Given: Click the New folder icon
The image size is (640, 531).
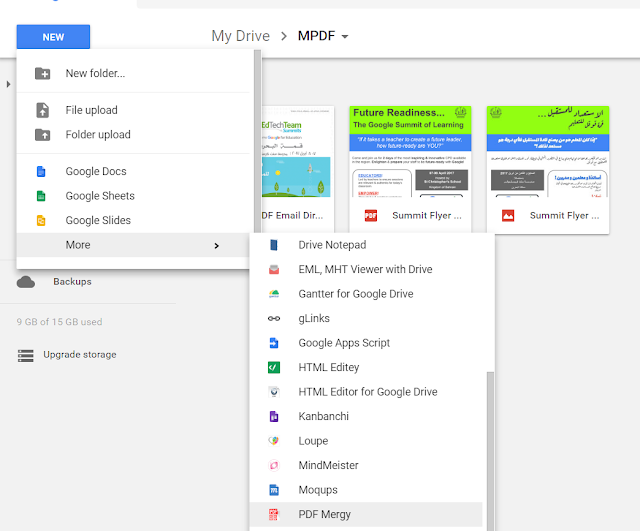Looking at the screenshot, I should pos(42,73).
